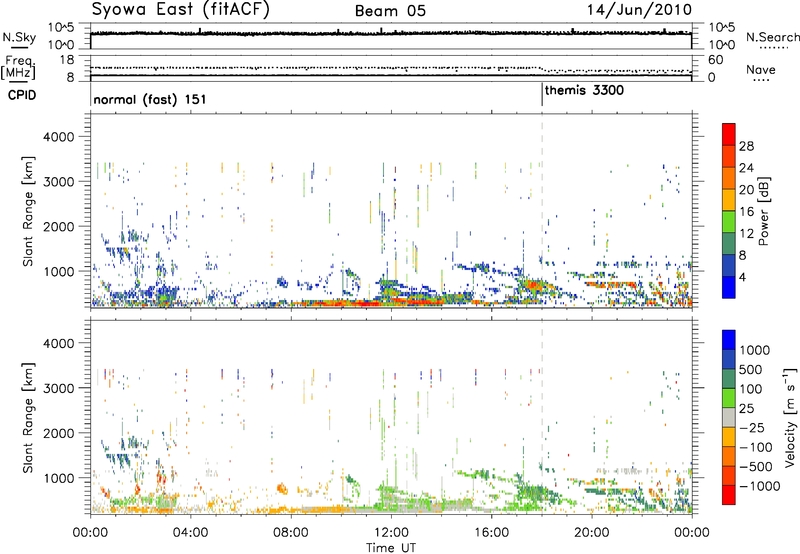This screenshot has height=554, width=800.
Task: Select the power panel 'Slant Range [km]' label
Action: 28,211
